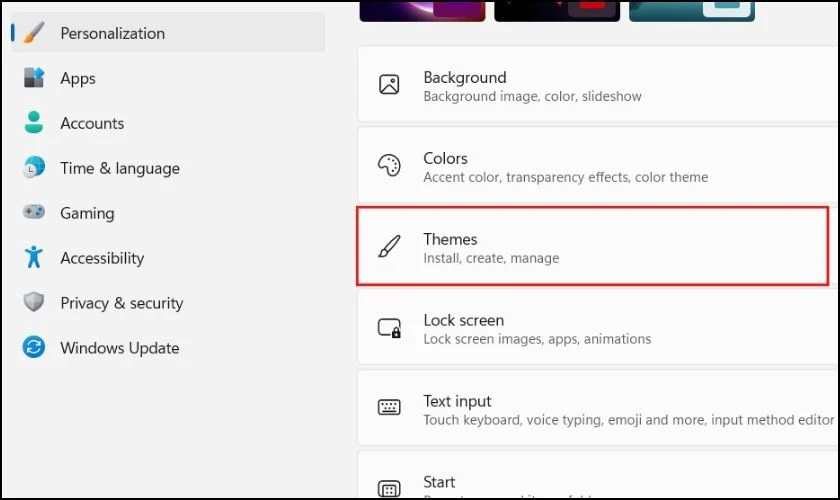
Task: Go to Accounts settings
Action: 92,123
